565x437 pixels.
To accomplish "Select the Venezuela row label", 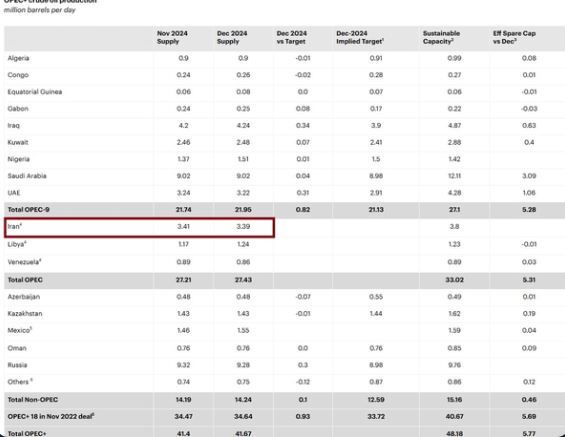I will coord(24,262).
